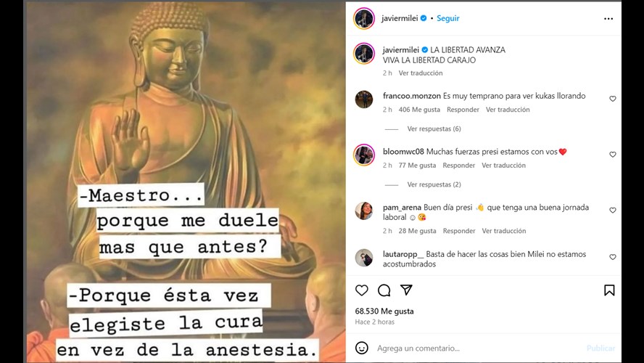Viewport: 644px width, 363px height.
Task: Open the Buddha meme image
Action: click(x=186, y=181)
